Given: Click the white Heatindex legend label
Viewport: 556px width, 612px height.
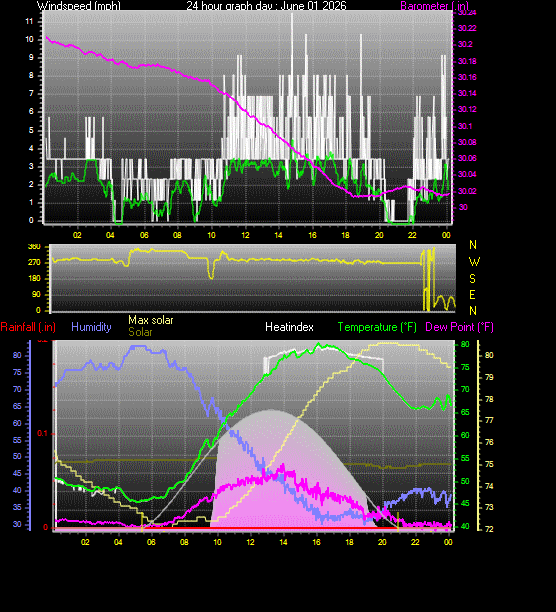Looking at the screenshot, I should (289, 327).
